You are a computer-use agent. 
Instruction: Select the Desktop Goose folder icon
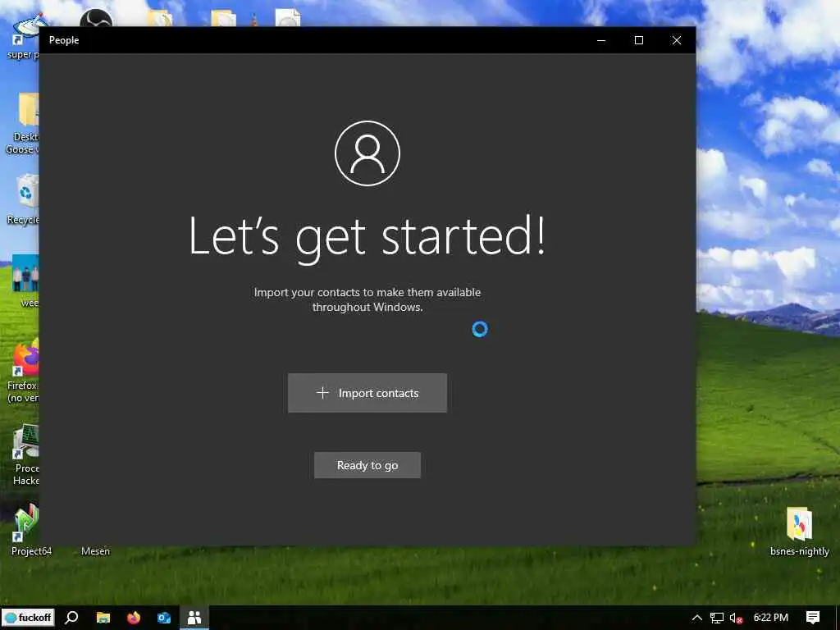click(x=24, y=123)
